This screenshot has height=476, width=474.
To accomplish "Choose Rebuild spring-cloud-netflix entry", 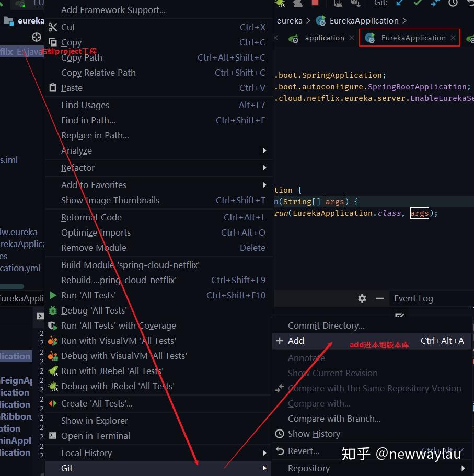I will [x=159, y=280].
